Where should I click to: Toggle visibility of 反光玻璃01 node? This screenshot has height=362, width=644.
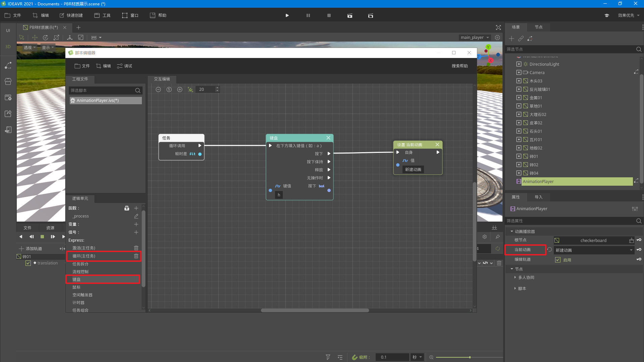point(519,89)
